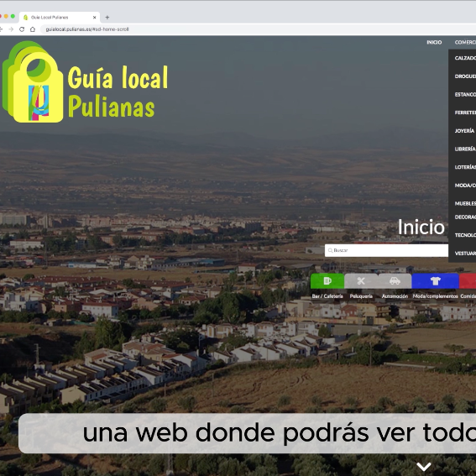
Task: Go forward with the browser arrow
Action: pyautogui.click(x=11, y=29)
